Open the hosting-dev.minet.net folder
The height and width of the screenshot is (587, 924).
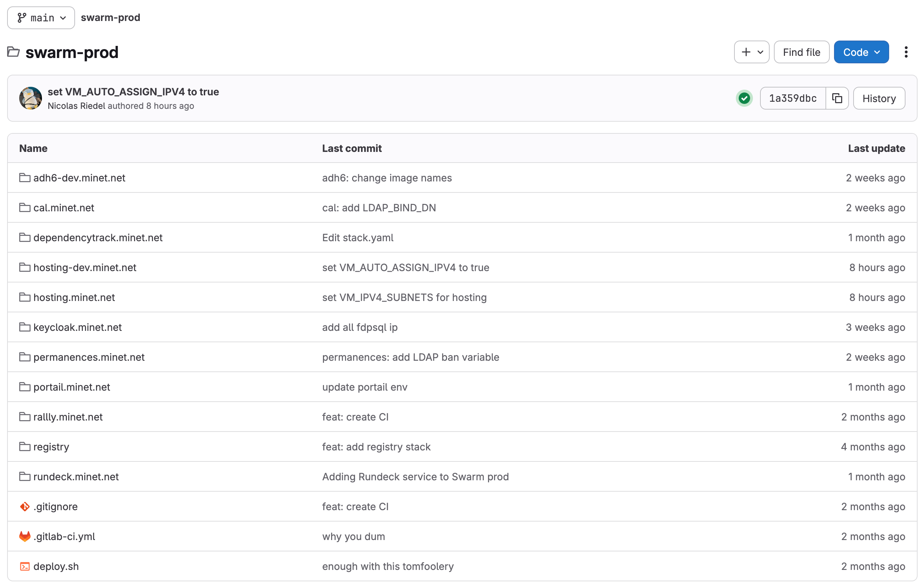click(x=85, y=267)
